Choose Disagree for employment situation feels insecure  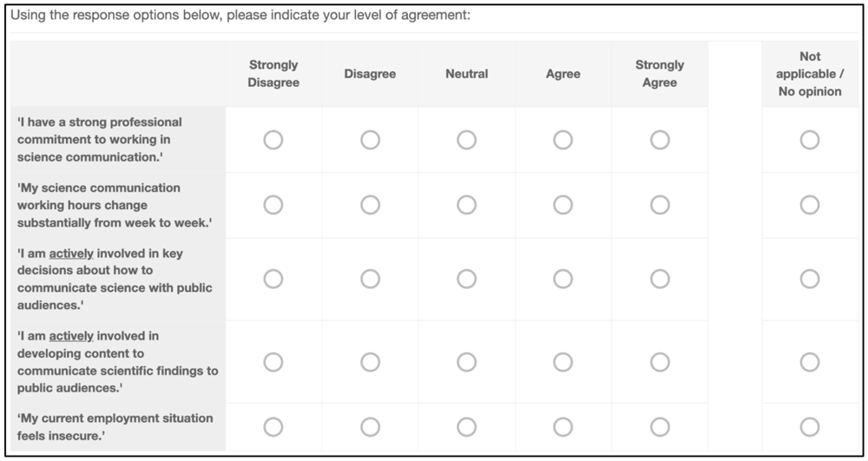(371, 426)
